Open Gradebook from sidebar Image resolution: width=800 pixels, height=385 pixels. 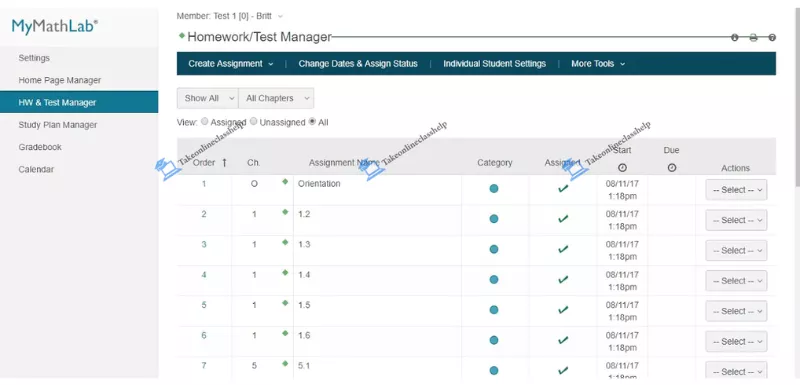click(x=40, y=147)
